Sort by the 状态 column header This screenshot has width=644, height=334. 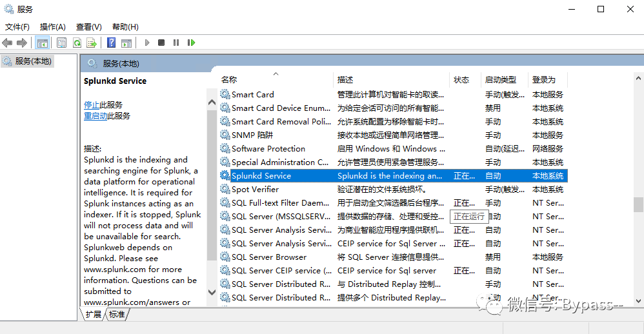465,79
